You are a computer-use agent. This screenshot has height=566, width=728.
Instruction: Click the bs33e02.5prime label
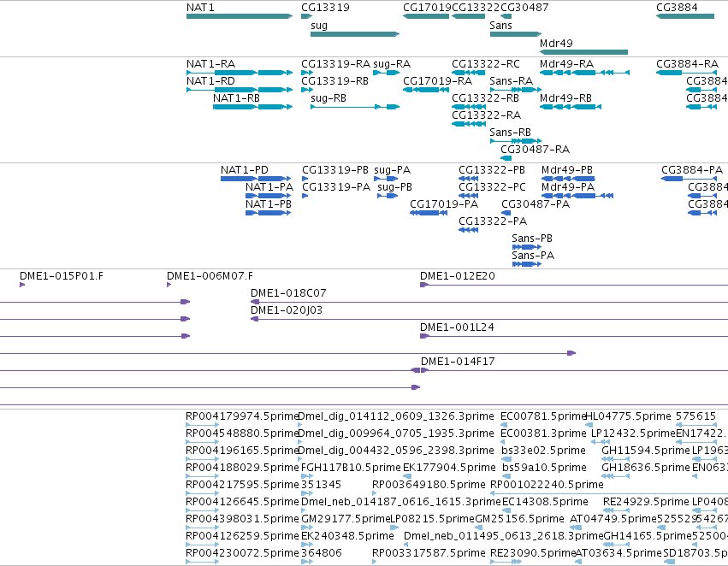(x=544, y=451)
